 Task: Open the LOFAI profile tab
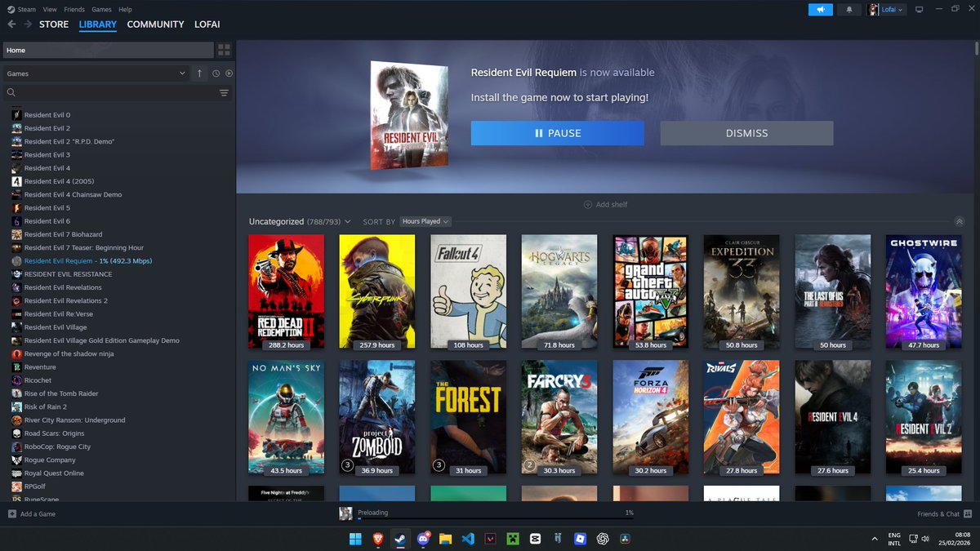[207, 24]
